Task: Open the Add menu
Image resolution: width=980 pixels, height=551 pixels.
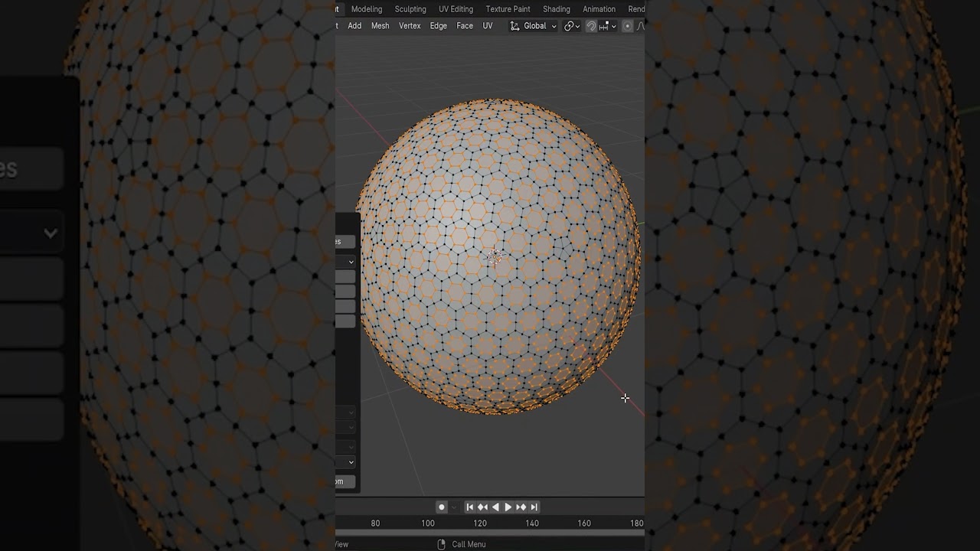Action: 354,26
